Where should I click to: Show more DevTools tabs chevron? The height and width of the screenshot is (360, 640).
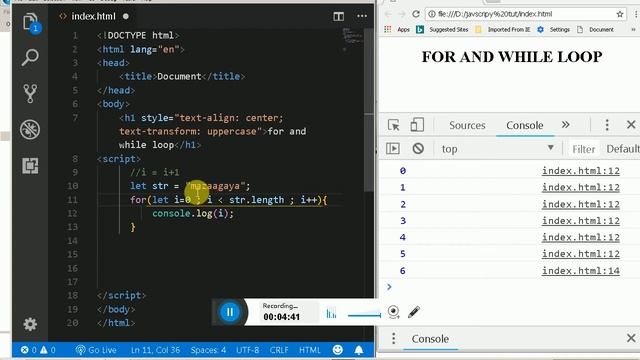click(565, 124)
